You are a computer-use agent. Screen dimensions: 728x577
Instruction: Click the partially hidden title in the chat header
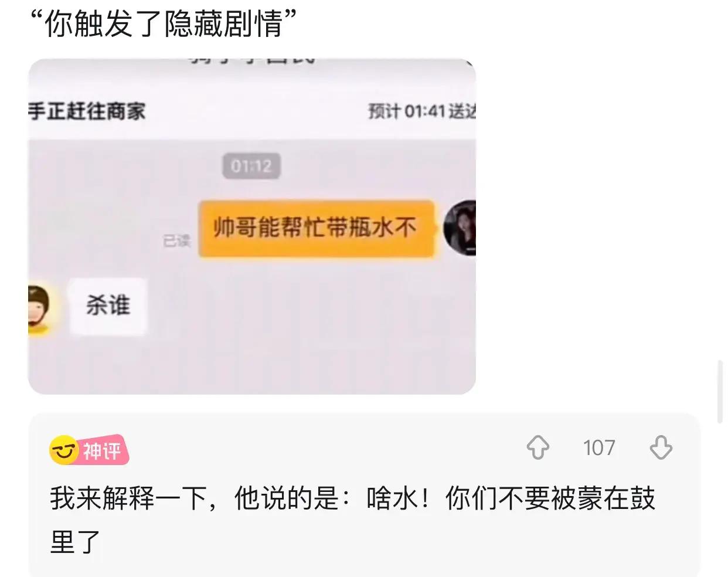coord(252,60)
